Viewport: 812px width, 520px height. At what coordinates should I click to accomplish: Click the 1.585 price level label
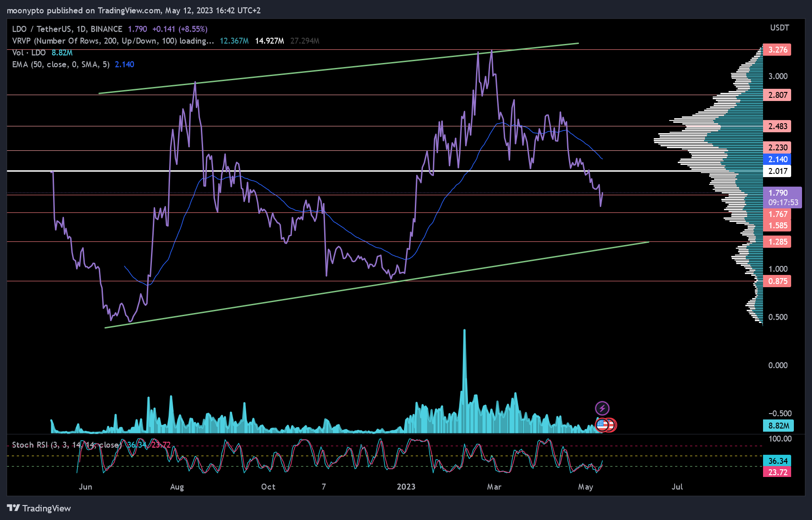pyautogui.click(x=777, y=226)
